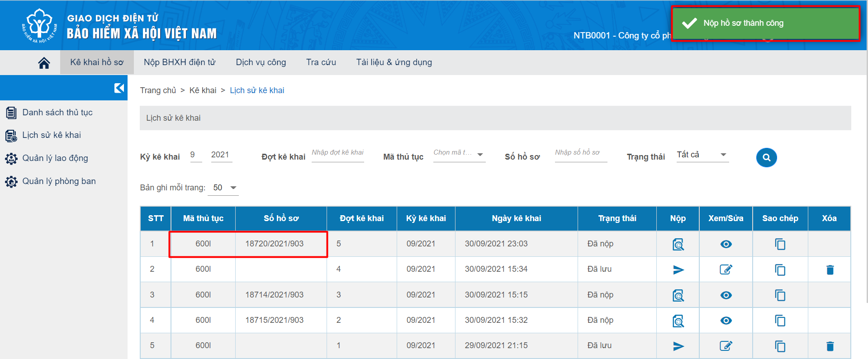Screen dimensions: 868x359
Task: Send the row 2 saved record
Action: [678, 270]
